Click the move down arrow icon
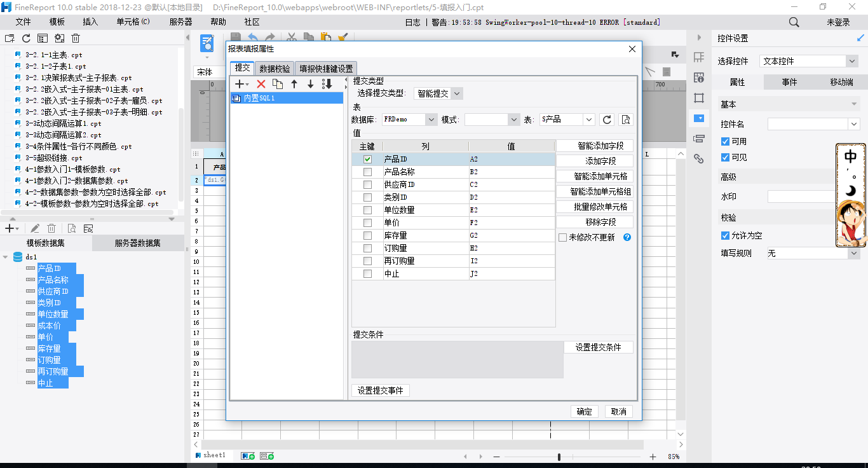This screenshot has width=868, height=468. click(311, 84)
